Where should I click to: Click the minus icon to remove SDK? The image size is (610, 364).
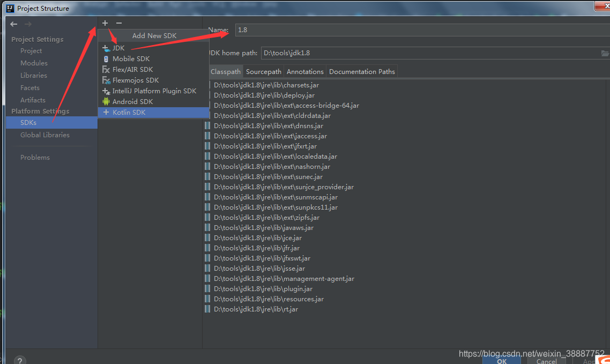point(119,23)
